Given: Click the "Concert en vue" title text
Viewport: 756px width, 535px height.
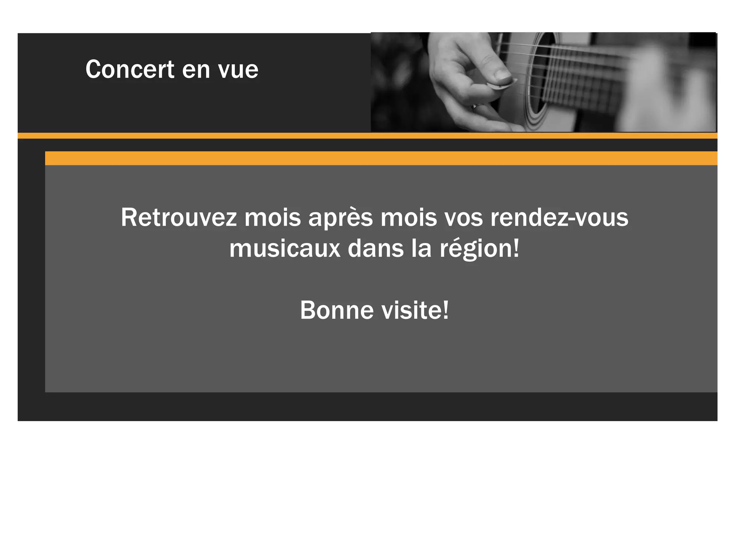Looking at the screenshot, I should point(172,69).
